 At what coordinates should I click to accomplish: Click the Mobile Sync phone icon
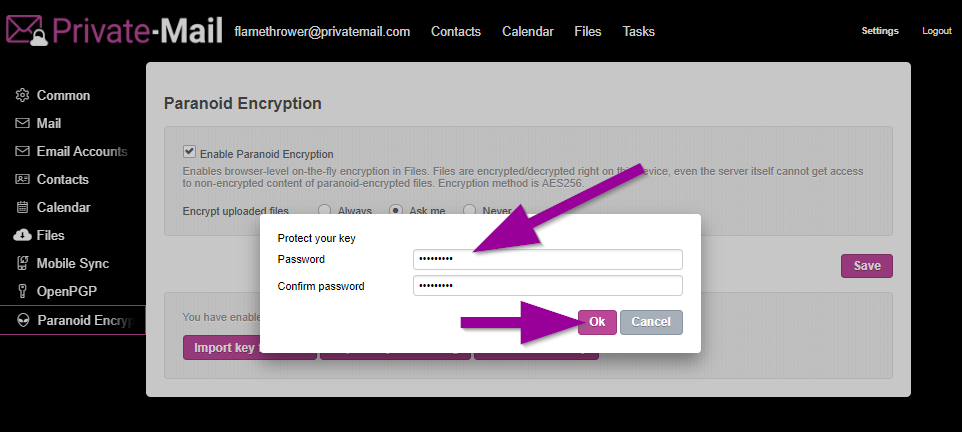pos(22,264)
